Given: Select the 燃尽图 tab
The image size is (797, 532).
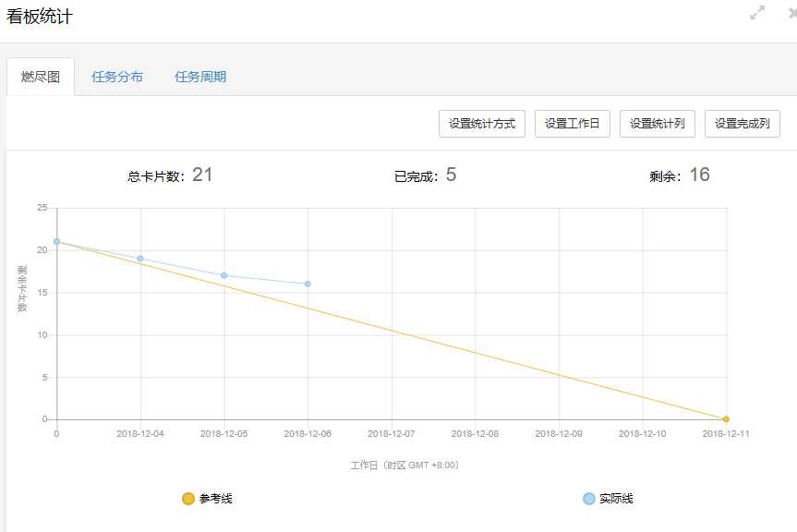Looking at the screenshot, I should tap(41, 77).
